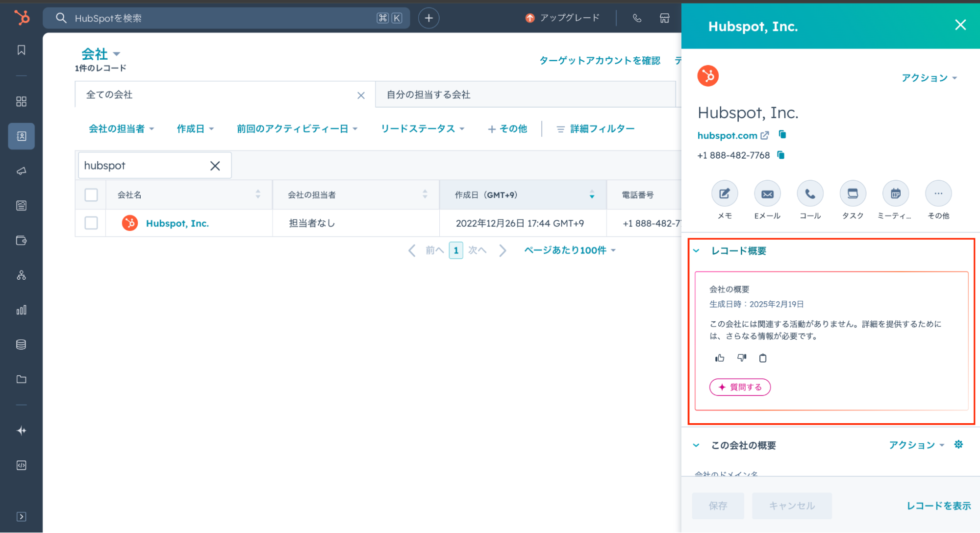Open the phone calling icon in top bar

point(637,18)
